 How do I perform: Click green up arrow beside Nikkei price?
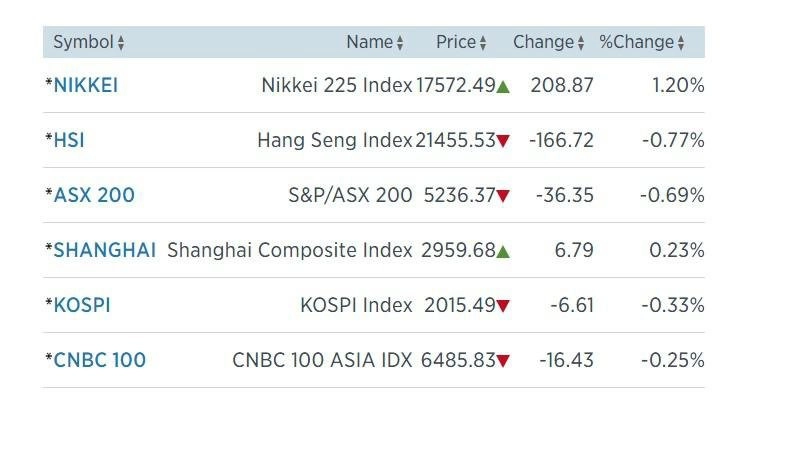tap(503, 86)
